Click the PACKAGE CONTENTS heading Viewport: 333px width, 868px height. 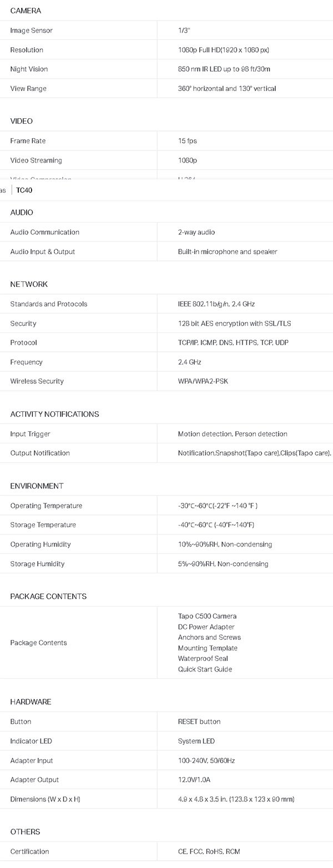click(x=48, y=597)
